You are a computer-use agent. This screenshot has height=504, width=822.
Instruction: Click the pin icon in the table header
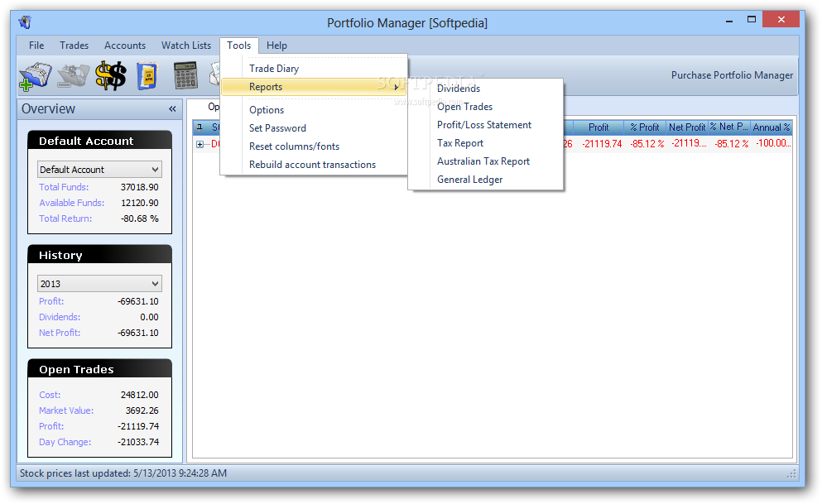point(199,127)
